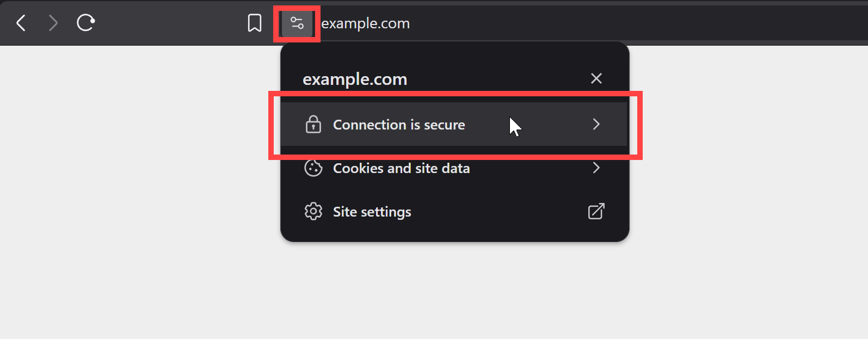Image resolution: width=868 pixels, height=339 pixels.
Task: Expand the Cookies and site data chevron
Action: point(596,168)
